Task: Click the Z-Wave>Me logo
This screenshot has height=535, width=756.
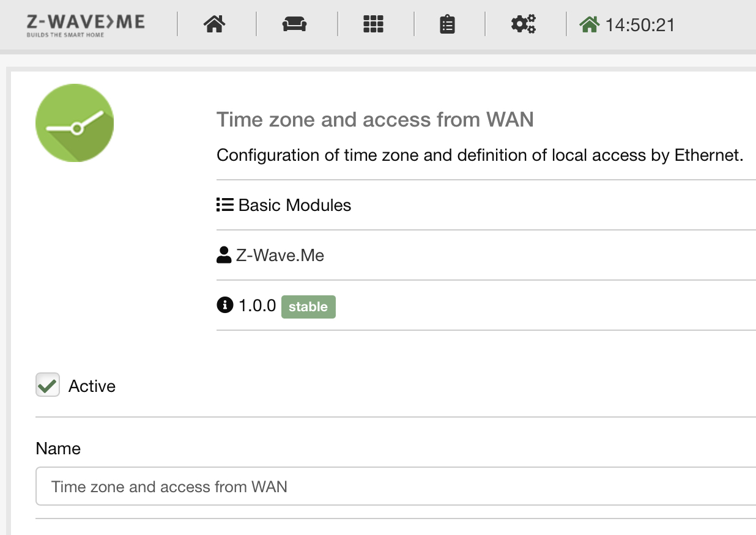Action: point(86,25)
